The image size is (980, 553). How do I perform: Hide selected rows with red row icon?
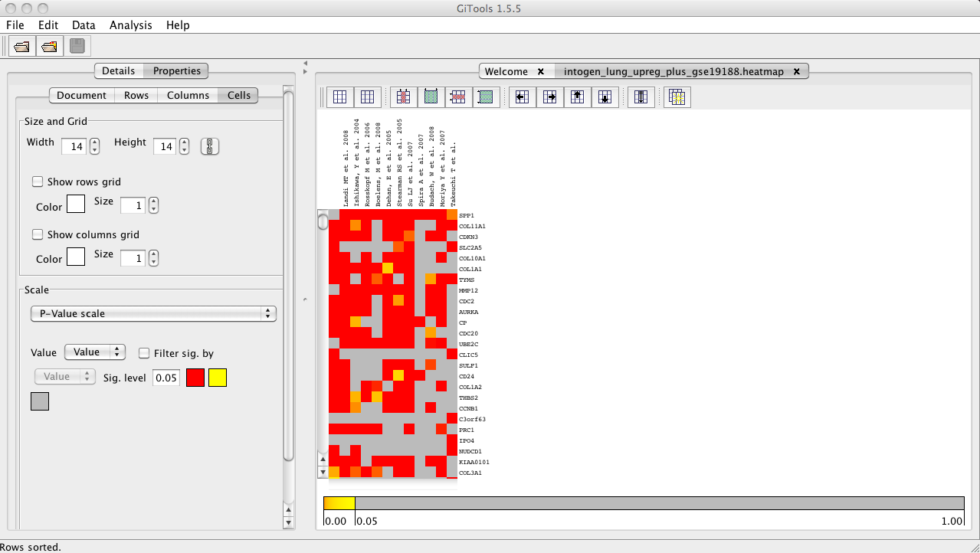[x=458, y=97]
